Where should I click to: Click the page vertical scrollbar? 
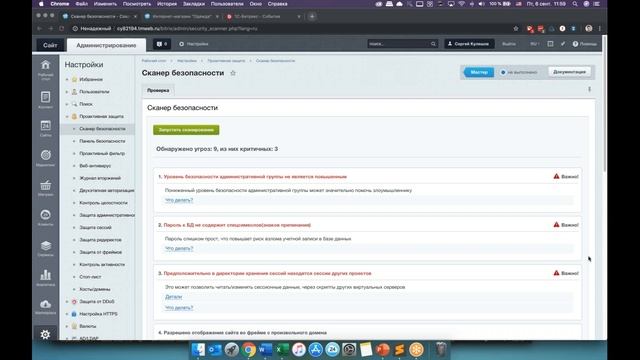[x=604, y=104]
